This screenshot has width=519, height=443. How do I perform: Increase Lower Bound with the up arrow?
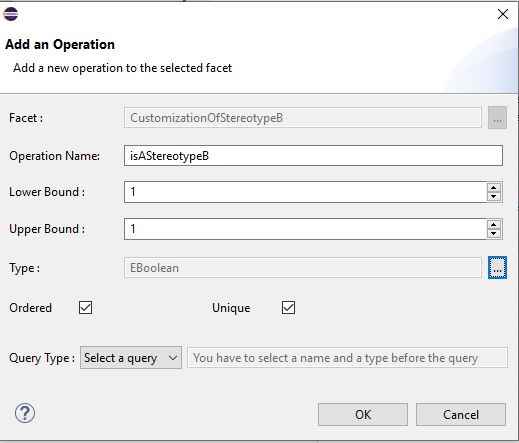(x=494, y=188)
